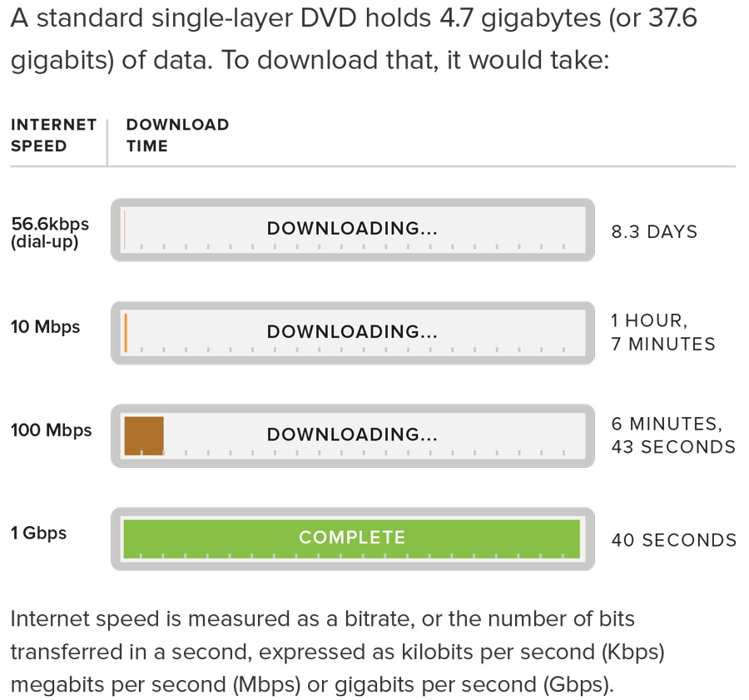This screenshot has height=700, width=749.
Task: Click the 100 Mbps speed label
Action: click(51, 430)
